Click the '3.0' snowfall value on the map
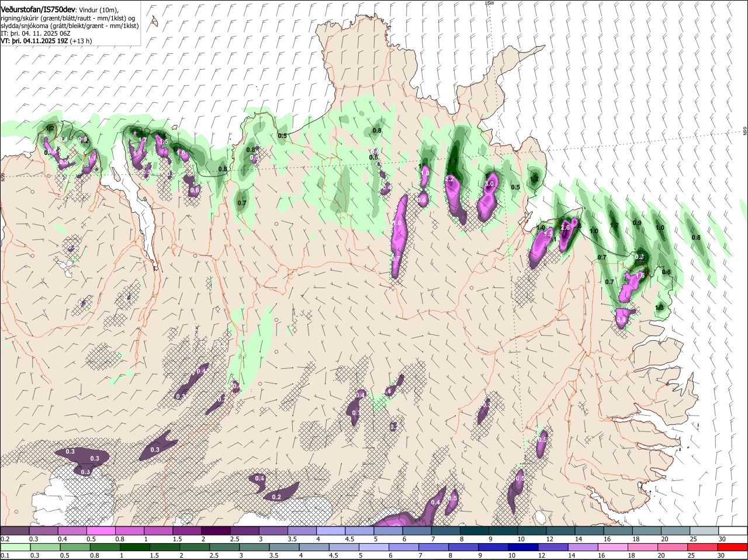The height and width of the screenshot is (560, 748). pyautogui.click(x=490, y=184)
